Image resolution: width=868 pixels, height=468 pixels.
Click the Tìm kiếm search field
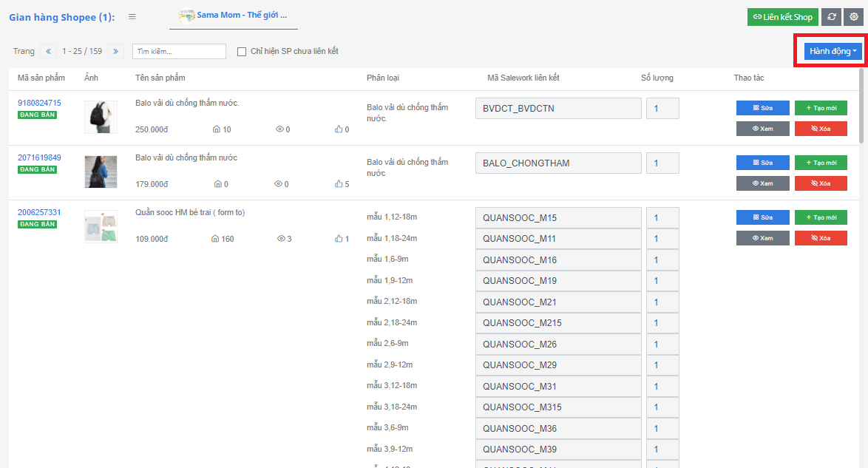coord(179,51)
